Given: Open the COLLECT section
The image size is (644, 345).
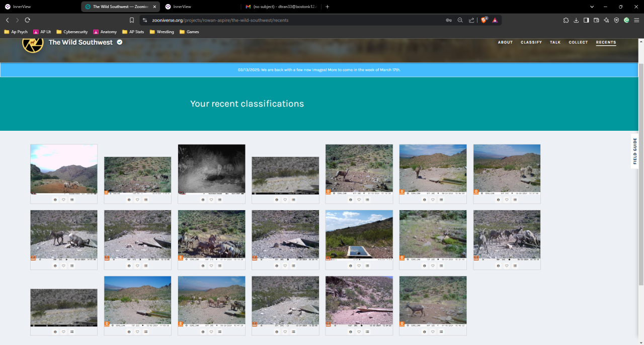Looking at the screenshot, I should click(x=578, y=42).
